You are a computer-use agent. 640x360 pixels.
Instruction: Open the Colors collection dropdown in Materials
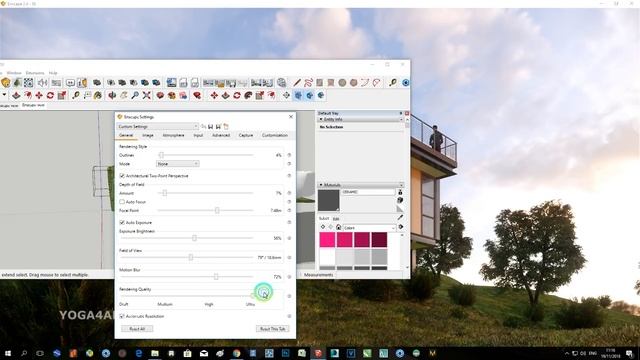pyautogui.click(x=369, y=228)
